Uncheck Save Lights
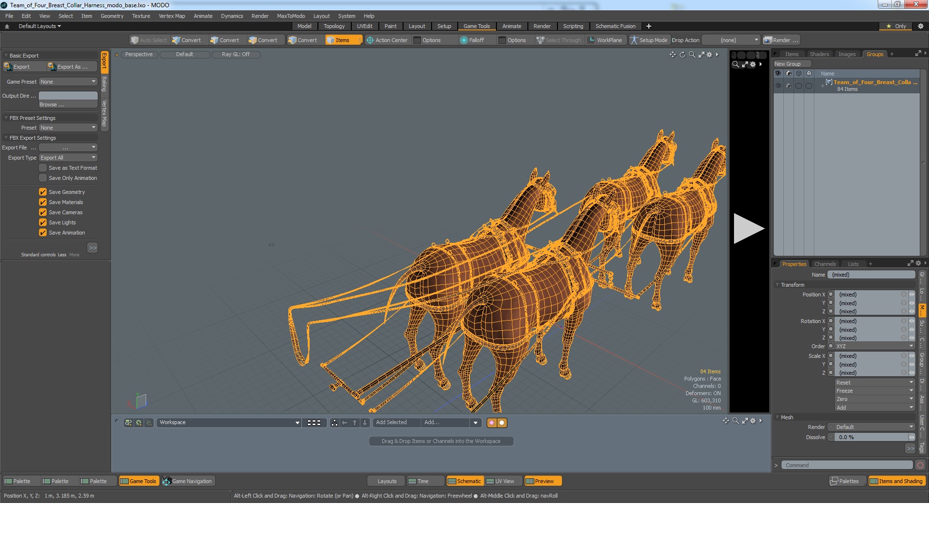Image resolution: width=929 pixels, height=560 pixels. pyautogui.click(x=43, y=222)
